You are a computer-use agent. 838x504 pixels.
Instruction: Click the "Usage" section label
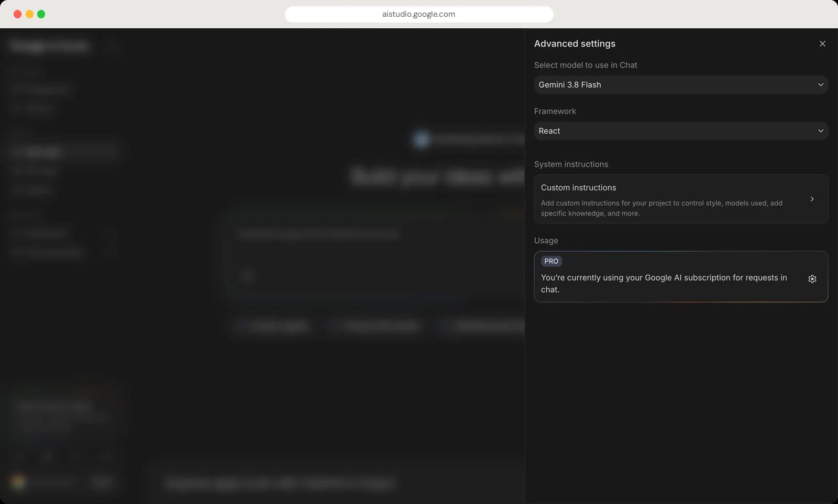coord(546,240)
